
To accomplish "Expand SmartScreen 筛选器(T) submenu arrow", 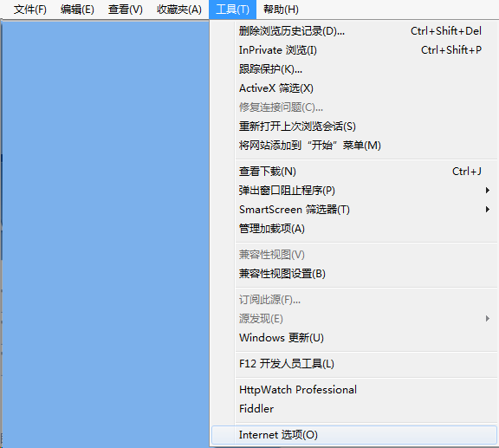I will 487,210.
